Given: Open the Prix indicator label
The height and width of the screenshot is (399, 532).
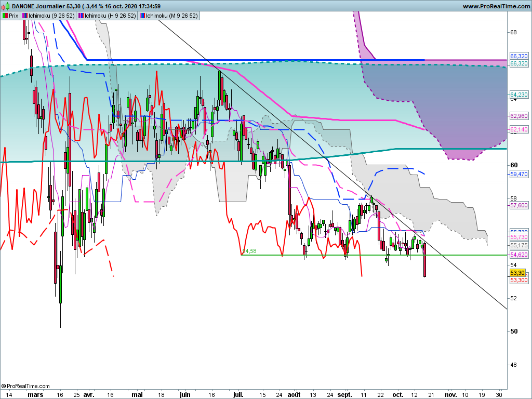Looking at the screenshot, I should point(14,16).
